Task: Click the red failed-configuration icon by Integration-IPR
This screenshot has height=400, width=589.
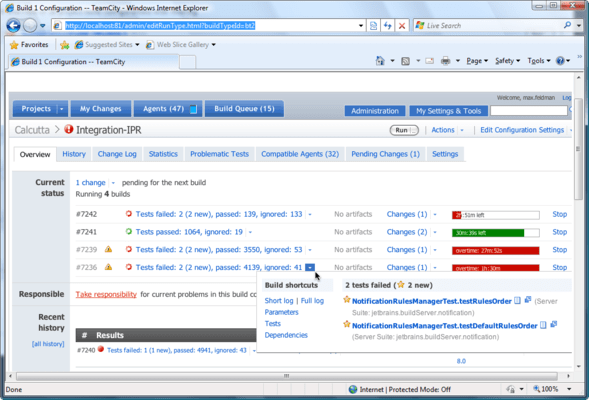Action: coord(68,129)
